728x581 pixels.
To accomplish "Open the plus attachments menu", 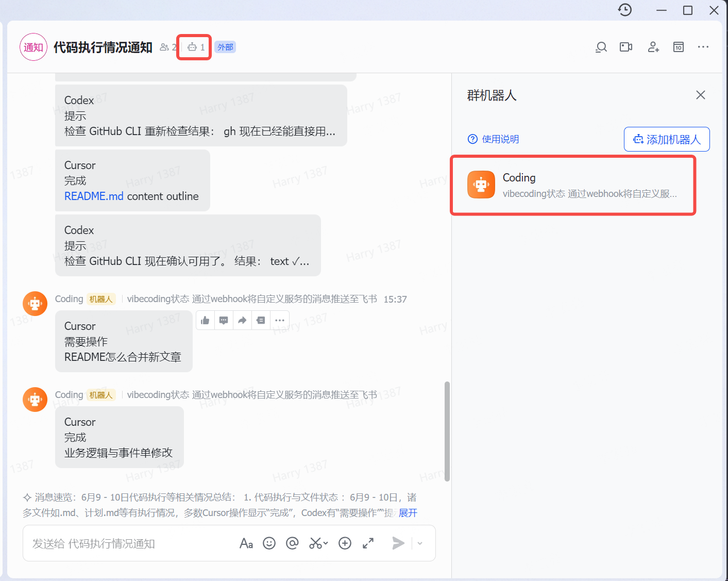I will [x=345, y=543].
